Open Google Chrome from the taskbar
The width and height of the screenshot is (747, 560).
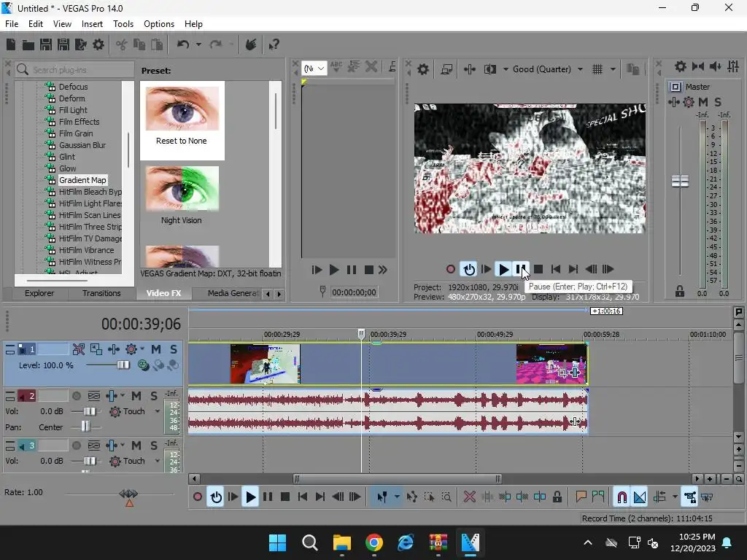coord(374,542)
